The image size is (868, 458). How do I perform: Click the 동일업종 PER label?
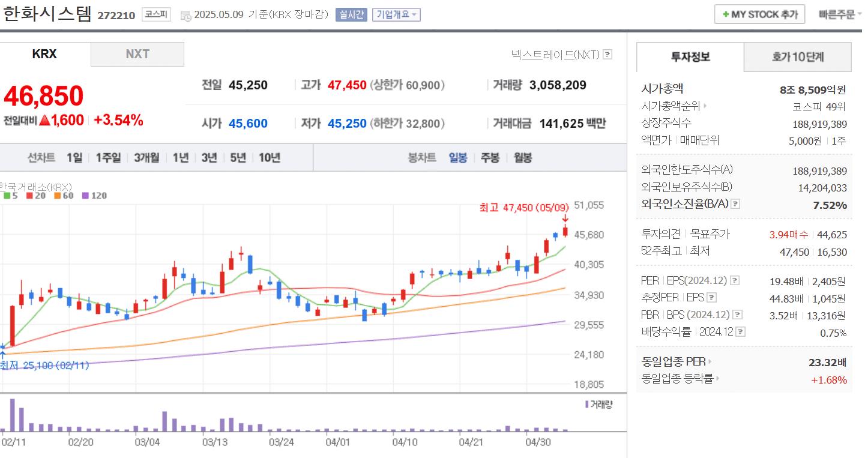[x=674, y=362]
